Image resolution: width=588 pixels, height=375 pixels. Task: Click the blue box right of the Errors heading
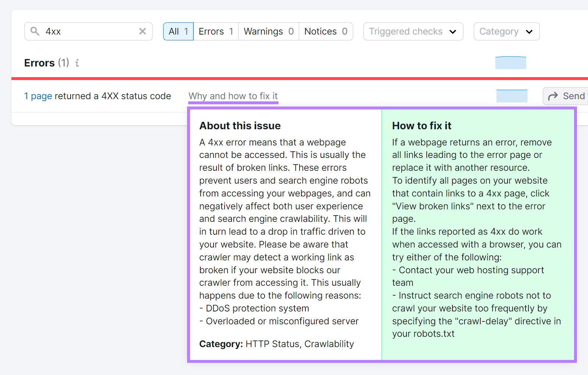[511, 62]
